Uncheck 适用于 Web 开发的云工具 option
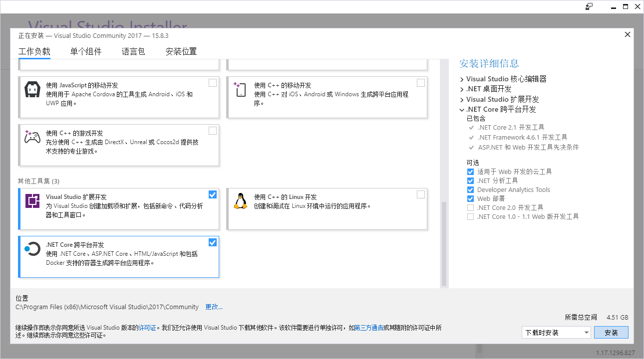 [470, 172]
